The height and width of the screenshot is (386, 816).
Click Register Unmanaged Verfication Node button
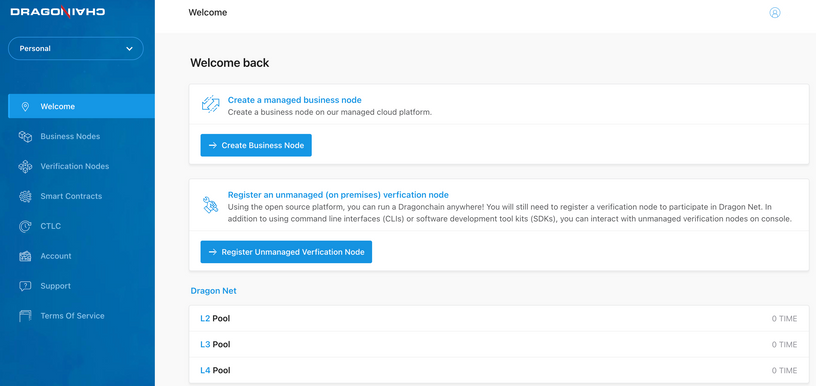[286, 252]
